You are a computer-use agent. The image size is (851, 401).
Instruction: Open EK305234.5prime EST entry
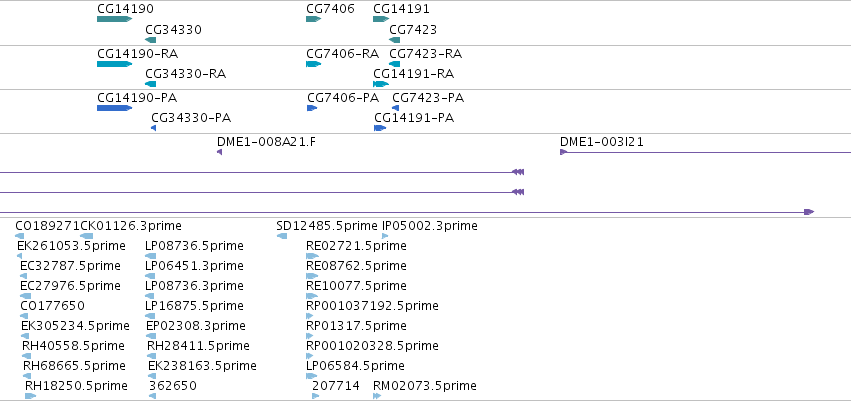tap(75, 326)
